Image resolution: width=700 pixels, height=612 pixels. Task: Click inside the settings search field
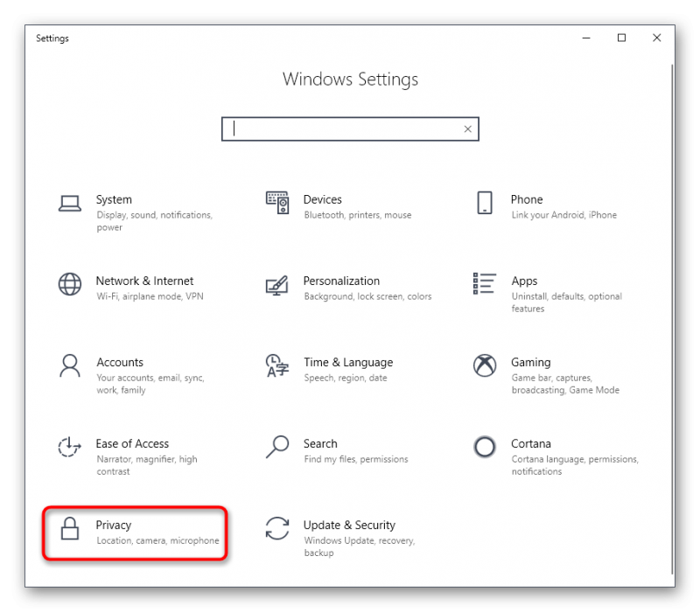[350, 129]
